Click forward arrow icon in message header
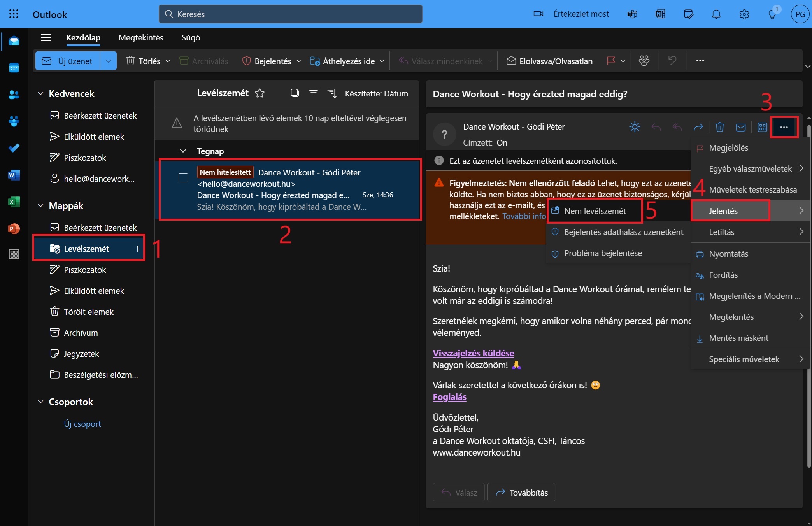Screen dimensions: 812x526 [x=698, y=127]
